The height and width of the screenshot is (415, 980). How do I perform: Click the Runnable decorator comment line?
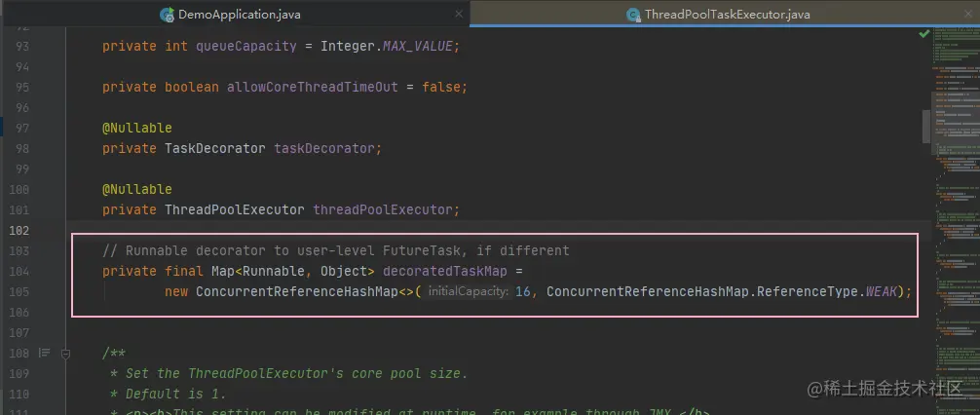[x=336, y=250]
